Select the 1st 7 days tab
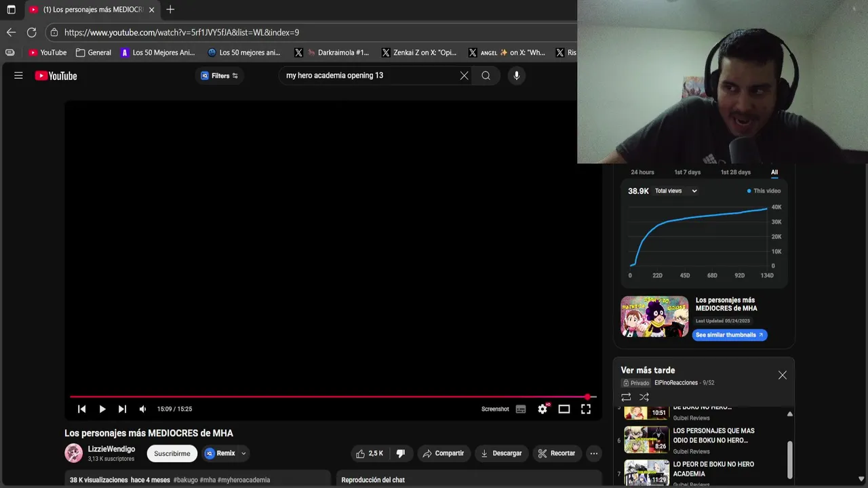 click(x=688, y=172)
